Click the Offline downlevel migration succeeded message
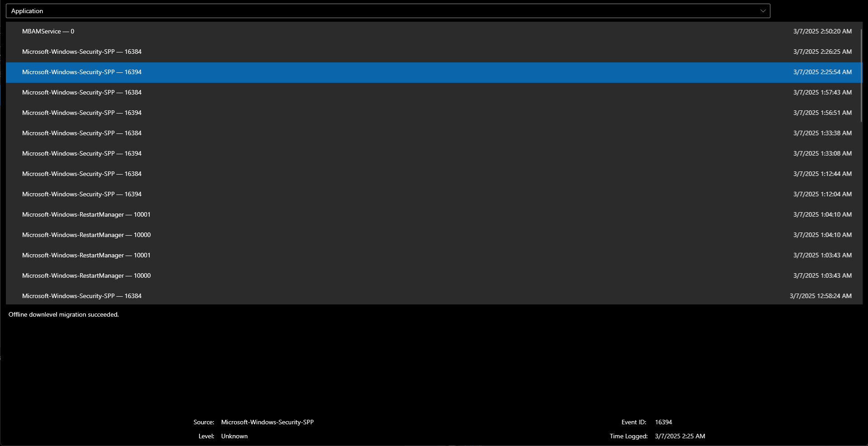 click(63, 314)
